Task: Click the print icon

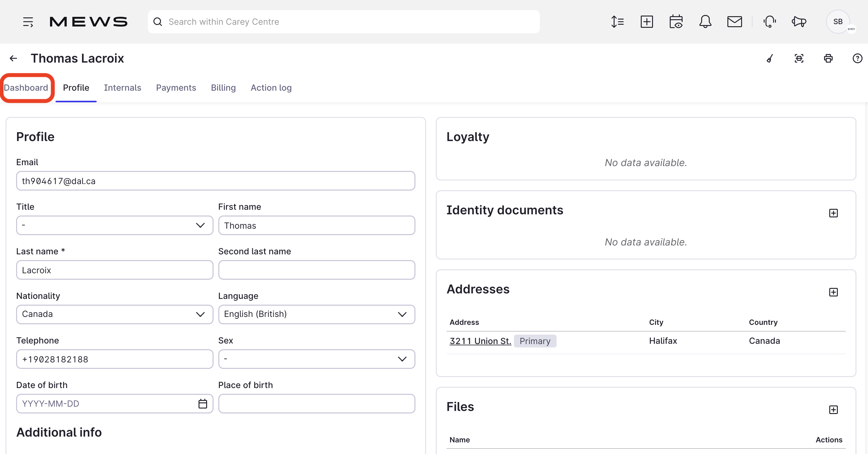Action: click(x=828, y=58)
